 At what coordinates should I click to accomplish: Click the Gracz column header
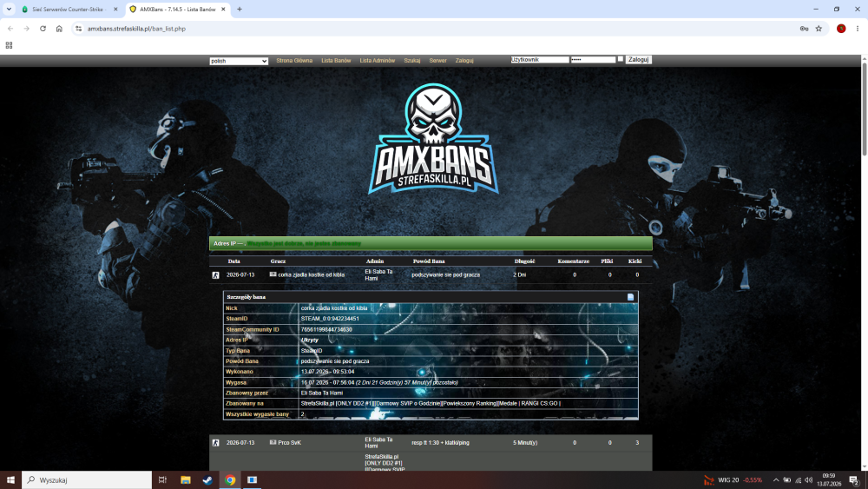278,261
